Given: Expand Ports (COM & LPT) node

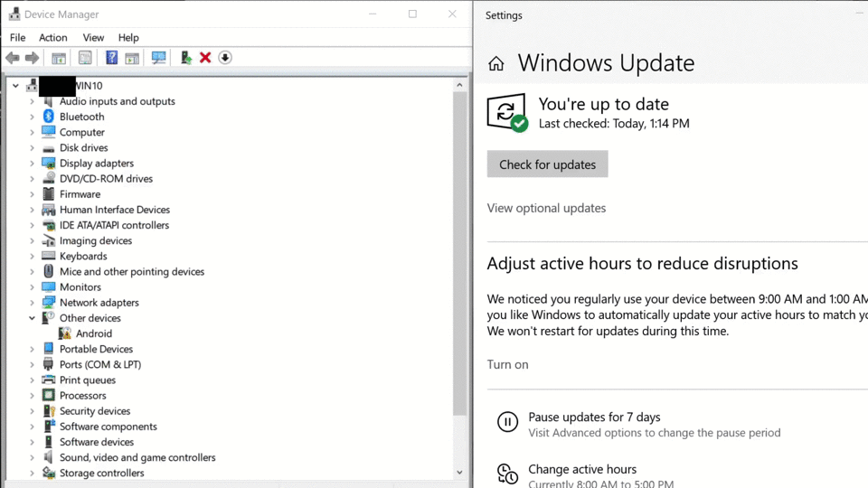Looking at the screenshot, I should click(x=32, y=365).
